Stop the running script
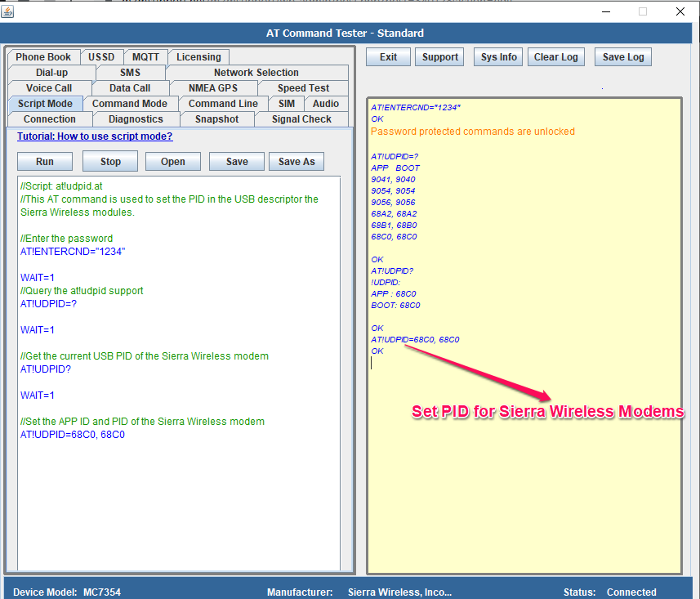This screenshot has height=599, width=700. (110, 161)
